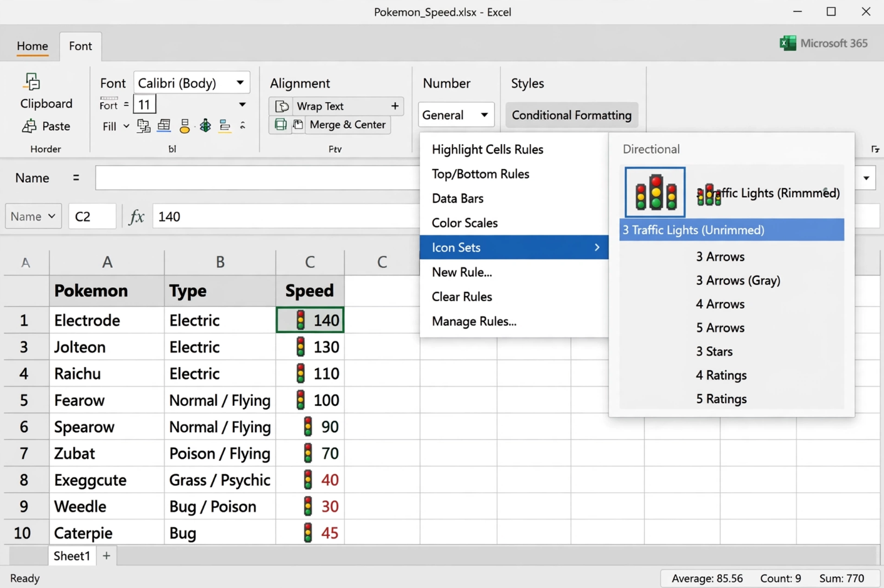
Task: Click the small traffic lights icon beside Rimmed label
Action: [708, 194]
